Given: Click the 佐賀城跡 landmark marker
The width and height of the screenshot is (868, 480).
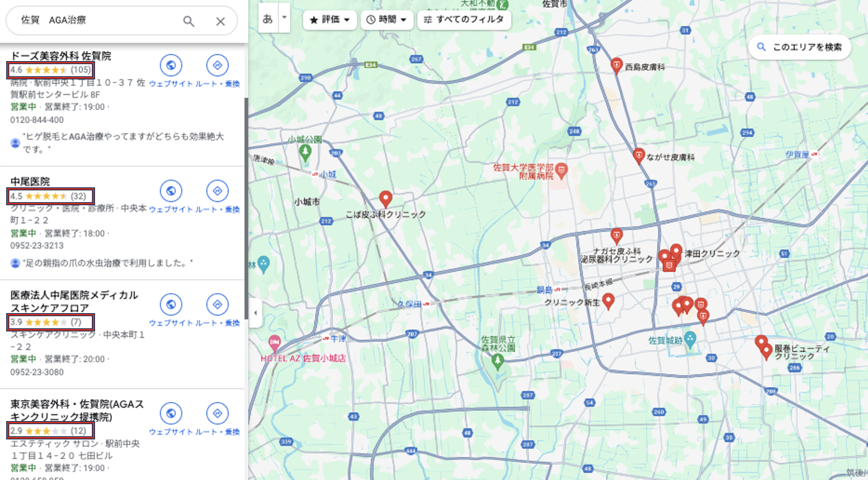Looking at the screenshot, I should [x=690, y=340].
